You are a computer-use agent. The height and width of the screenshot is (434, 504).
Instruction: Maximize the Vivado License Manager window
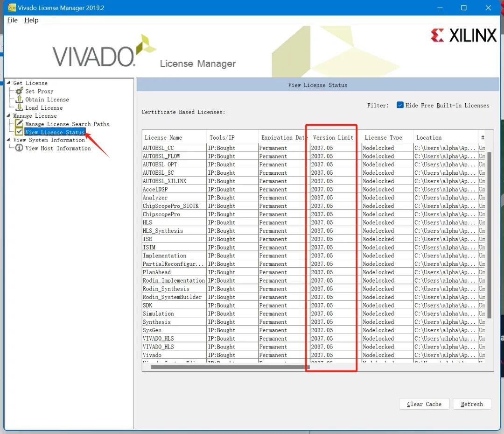463,8
